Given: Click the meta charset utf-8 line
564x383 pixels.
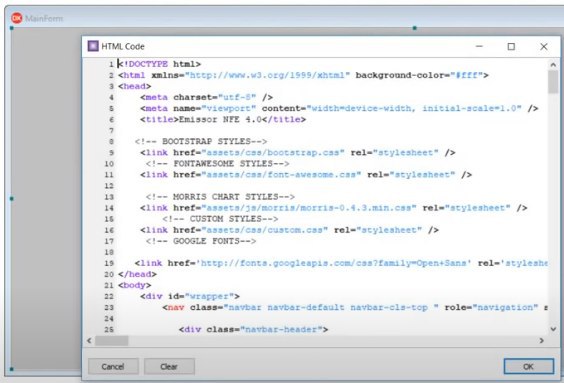Looking at the screenshot, I should coord(206,97).
